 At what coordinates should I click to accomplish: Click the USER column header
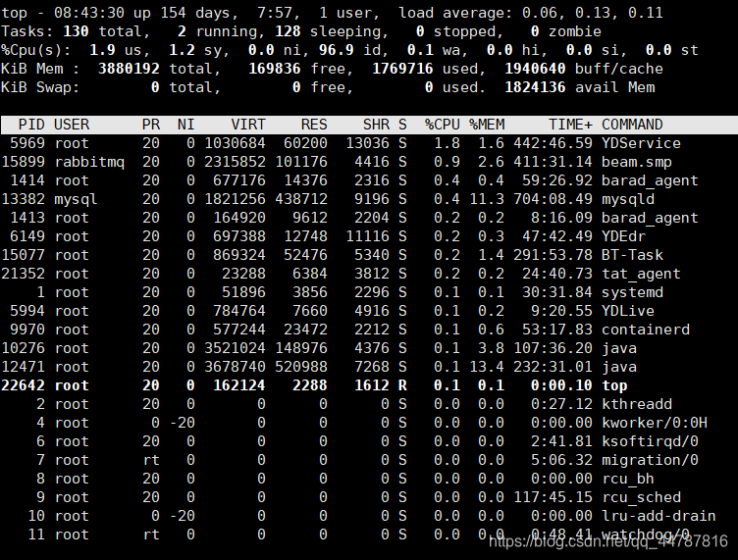pos(72,125)
